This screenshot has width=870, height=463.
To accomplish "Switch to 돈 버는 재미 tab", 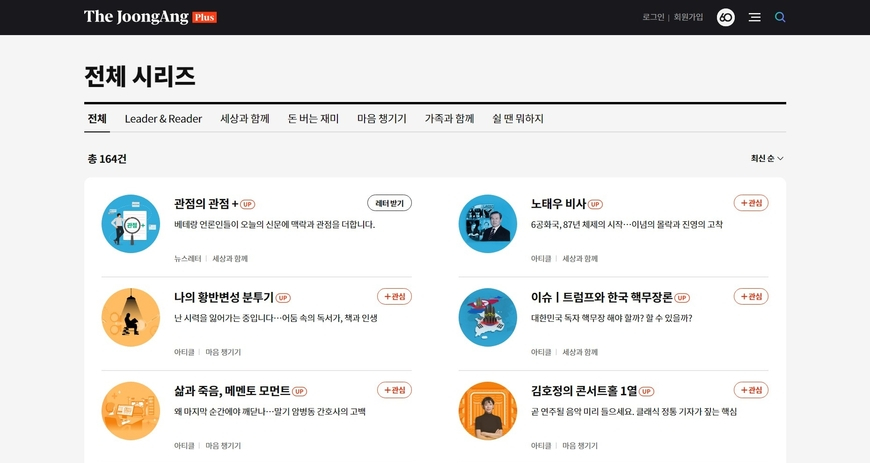I will tap(313, 119).
